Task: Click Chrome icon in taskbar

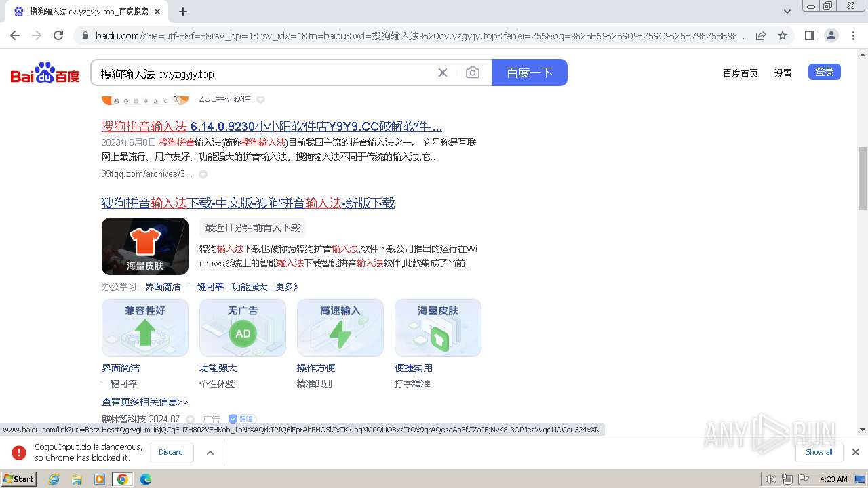Action: pyautogui.click(x=123, y=479)
